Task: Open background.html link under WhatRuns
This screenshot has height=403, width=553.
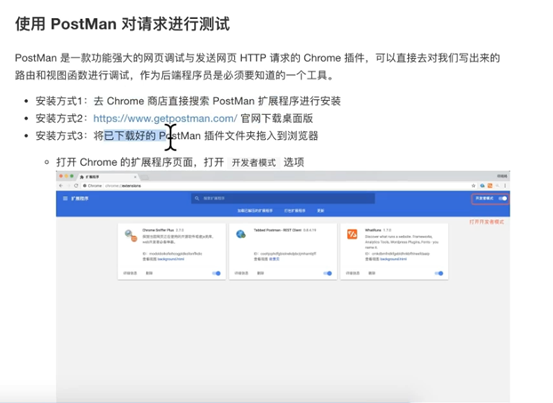Action: pos(393,259)
